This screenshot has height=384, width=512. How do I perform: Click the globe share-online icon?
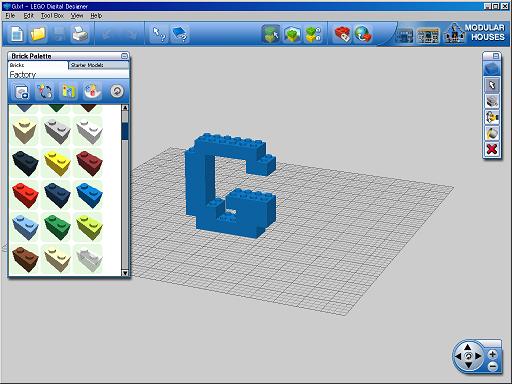pos(363,34)
